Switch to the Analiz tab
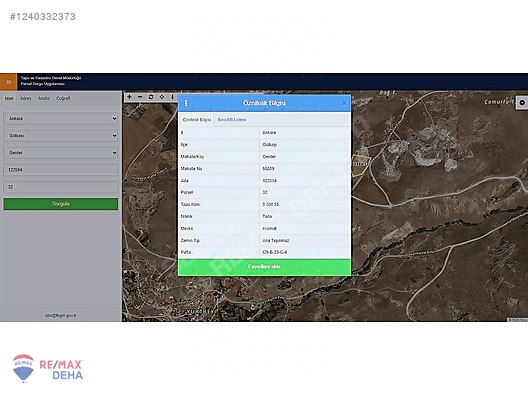 click(43, 98)
